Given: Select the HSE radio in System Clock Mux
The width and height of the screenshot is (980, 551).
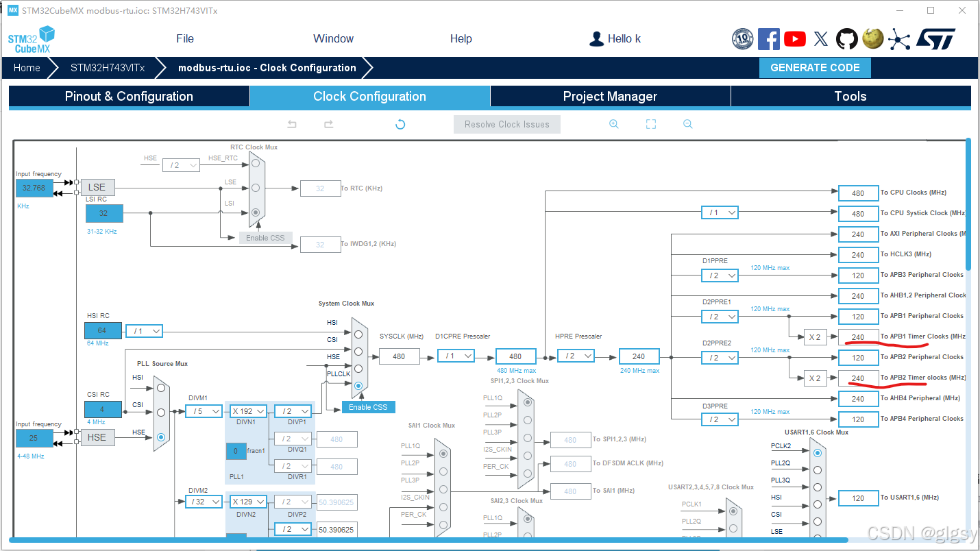Looking at the screenshot, I should click(x=358, y=369).
